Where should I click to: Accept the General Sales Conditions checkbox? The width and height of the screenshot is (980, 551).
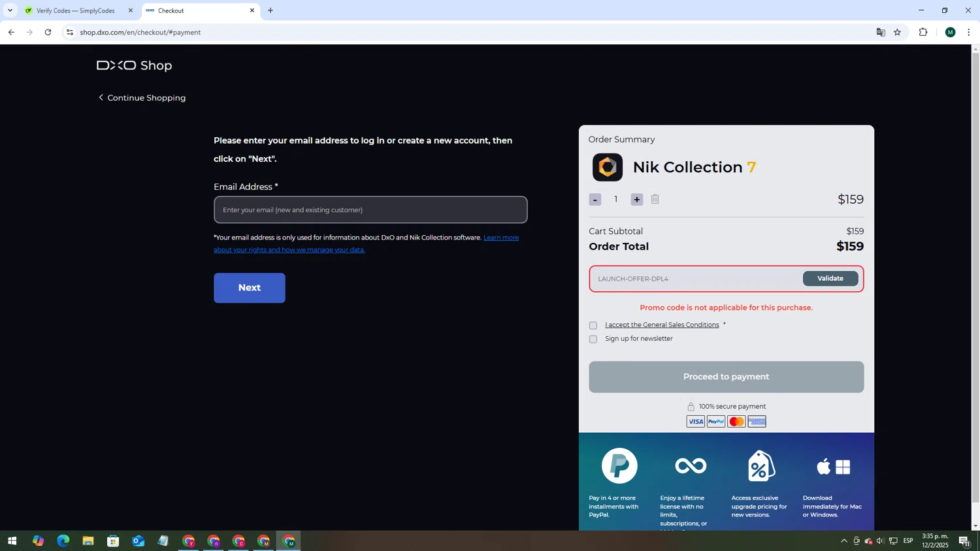[x=593, y=325]
